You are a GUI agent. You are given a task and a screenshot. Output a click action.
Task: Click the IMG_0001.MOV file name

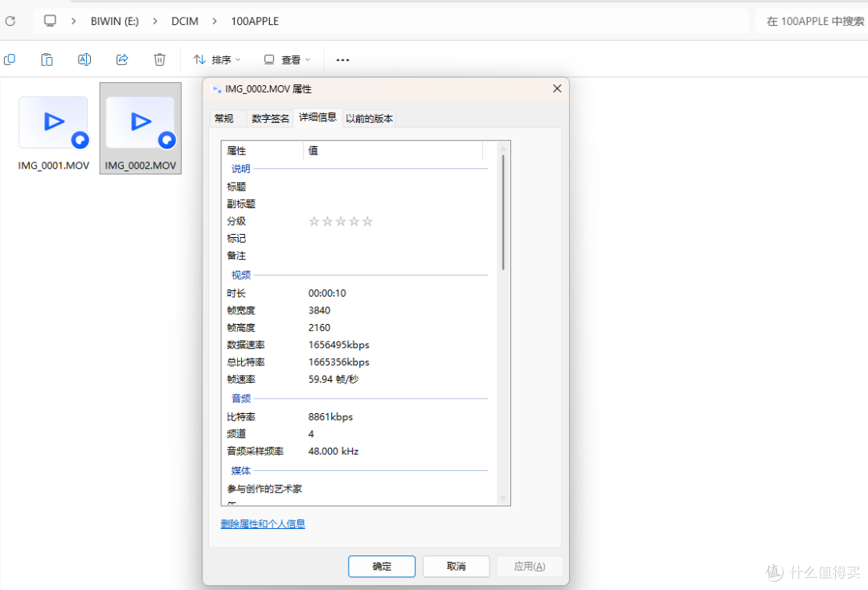coord(54,166)
